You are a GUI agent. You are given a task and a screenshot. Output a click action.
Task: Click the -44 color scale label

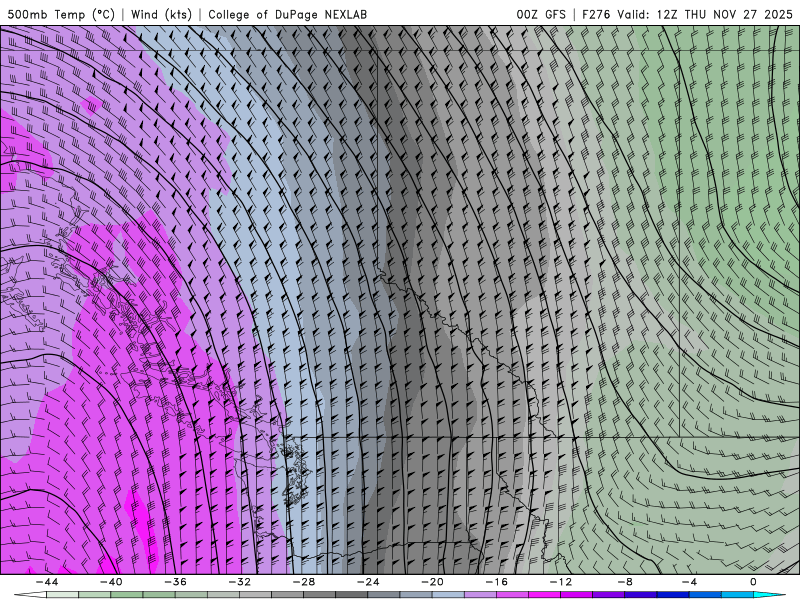[x=47, y=582]
